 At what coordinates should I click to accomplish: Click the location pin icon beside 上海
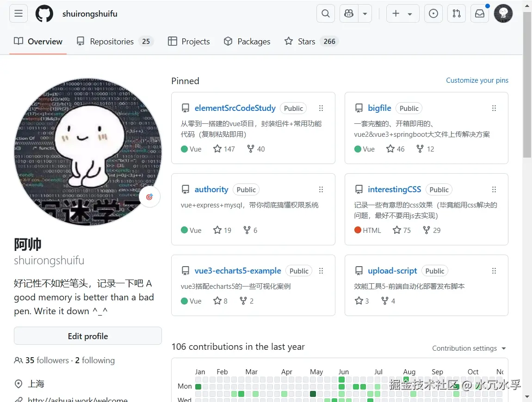click(18, 384)
